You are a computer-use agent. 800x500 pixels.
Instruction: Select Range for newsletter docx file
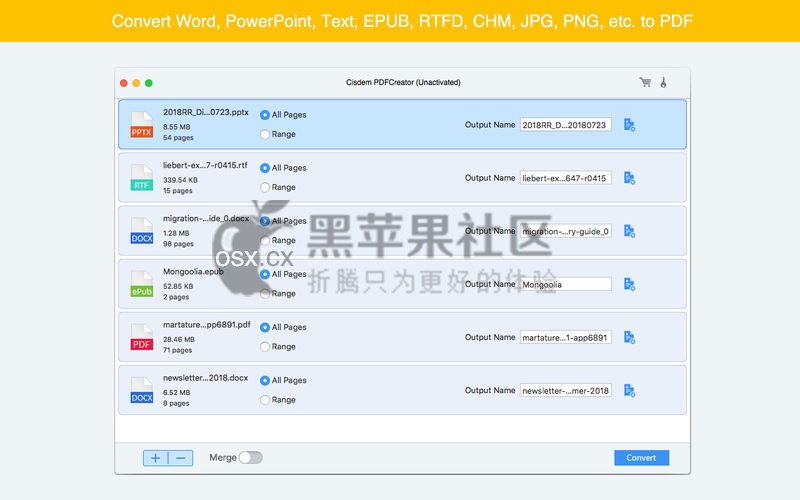pyautogui.click(x=265, y=399)
